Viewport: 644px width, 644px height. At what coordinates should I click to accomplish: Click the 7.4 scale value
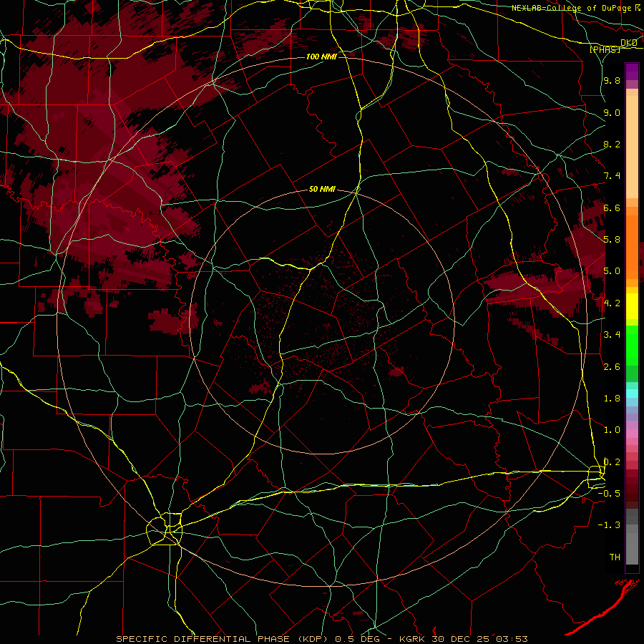(x=612, y=176)
